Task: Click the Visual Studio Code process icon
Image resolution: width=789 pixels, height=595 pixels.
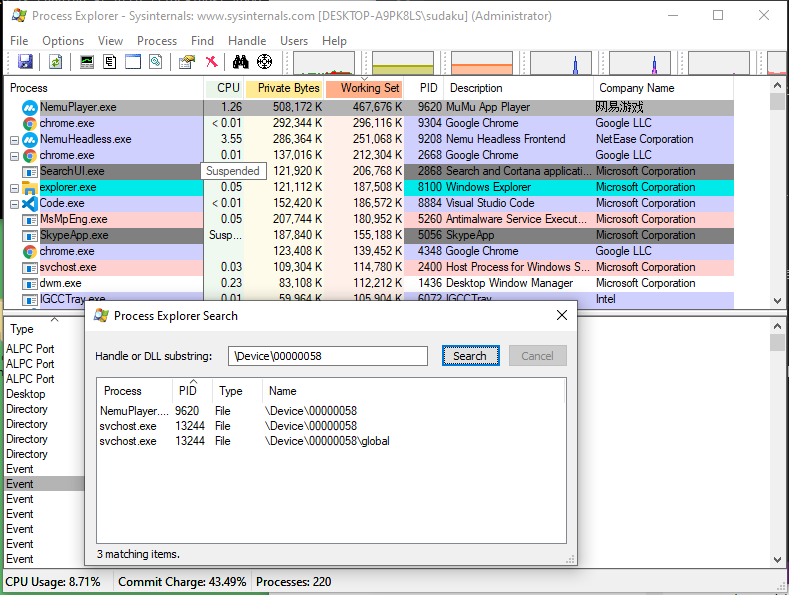Action: pyautogui.click(x=30, y=203)
